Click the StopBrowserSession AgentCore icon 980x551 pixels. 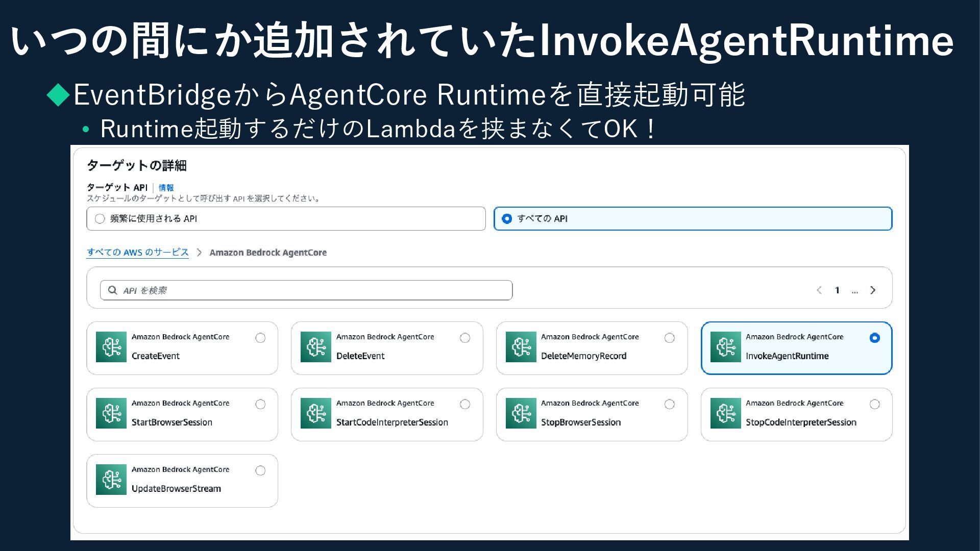click(x=521, y=413)
